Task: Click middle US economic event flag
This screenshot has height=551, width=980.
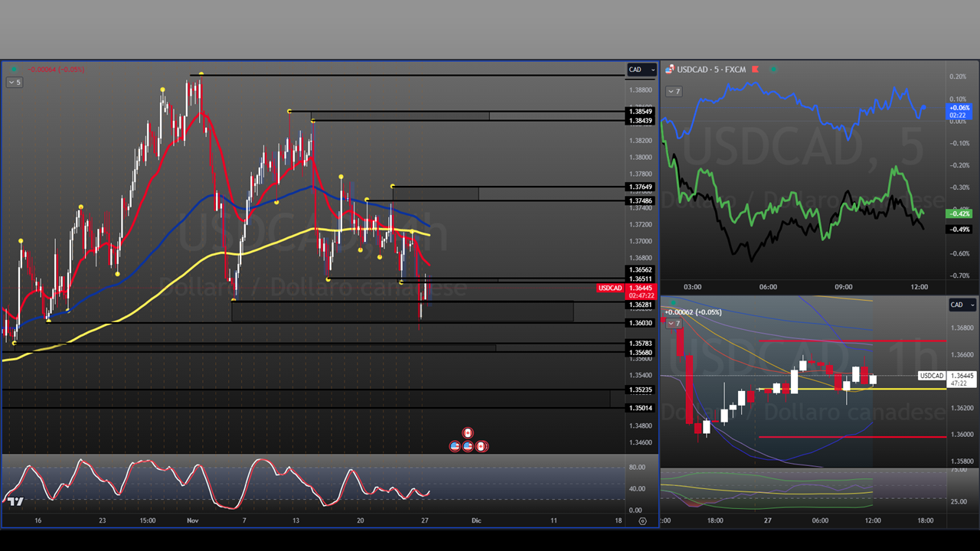Action: click(468, 446)
